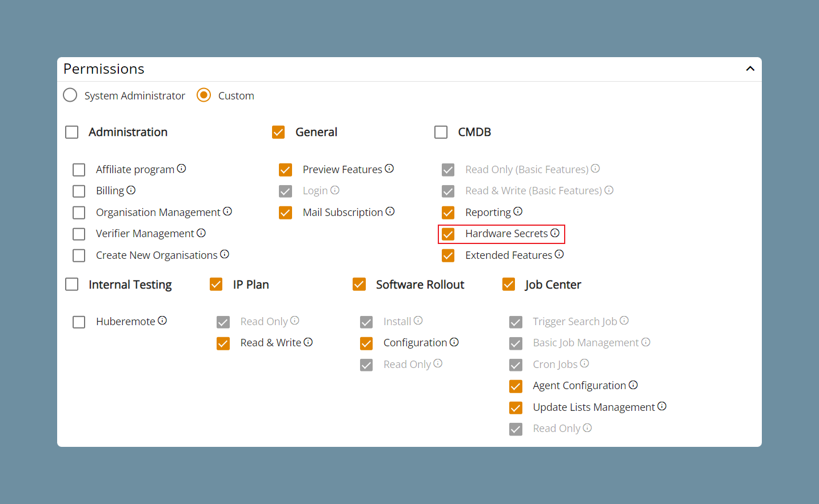Open the Basic Job Management info icon
The height and width of the screenshot is (504, 819).
coord(646,342)
